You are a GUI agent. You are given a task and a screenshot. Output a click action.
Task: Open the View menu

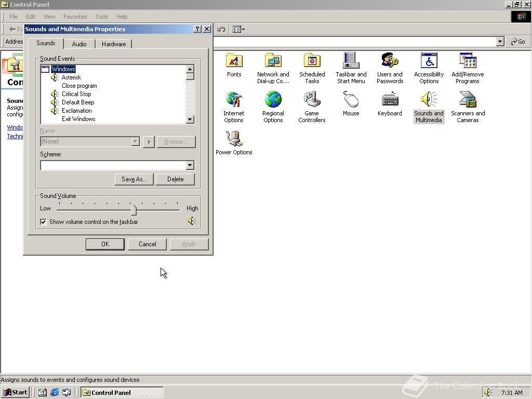click(49, 17)
